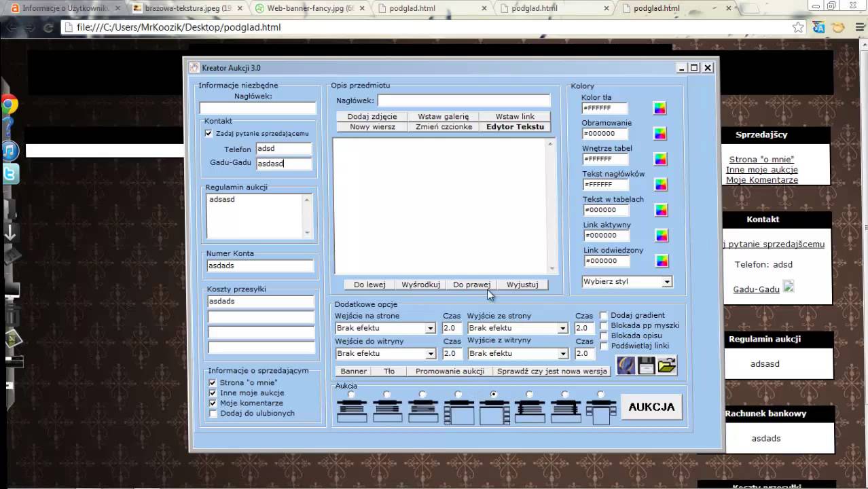Viewport: 868px width, 489px height.
Task: Enable Blokada pp myszki checkbox
Action: (x=603, y=326)
